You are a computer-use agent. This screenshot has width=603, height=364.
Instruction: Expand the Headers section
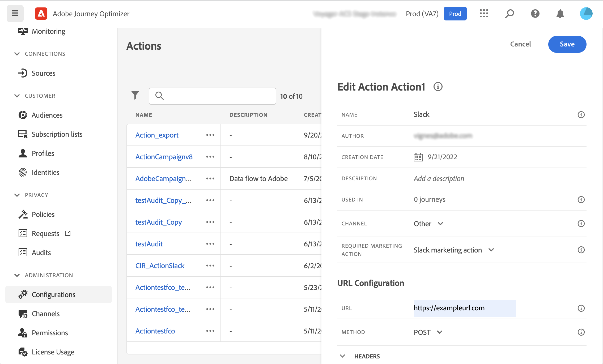(x=343, y=356)
